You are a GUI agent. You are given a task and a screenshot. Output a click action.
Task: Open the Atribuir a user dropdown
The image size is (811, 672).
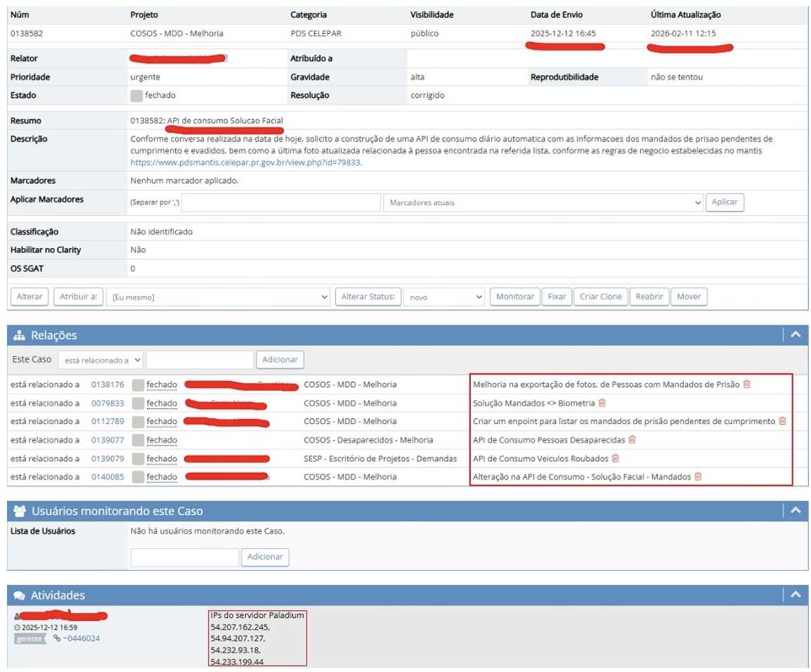tap(219, 297)
